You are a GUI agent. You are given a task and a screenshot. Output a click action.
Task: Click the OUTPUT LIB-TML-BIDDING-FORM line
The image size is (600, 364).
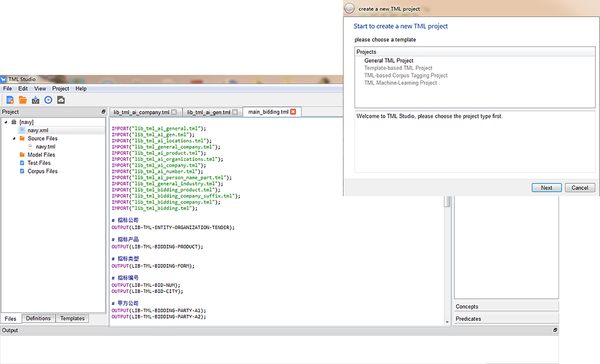(x=153, y=266)
